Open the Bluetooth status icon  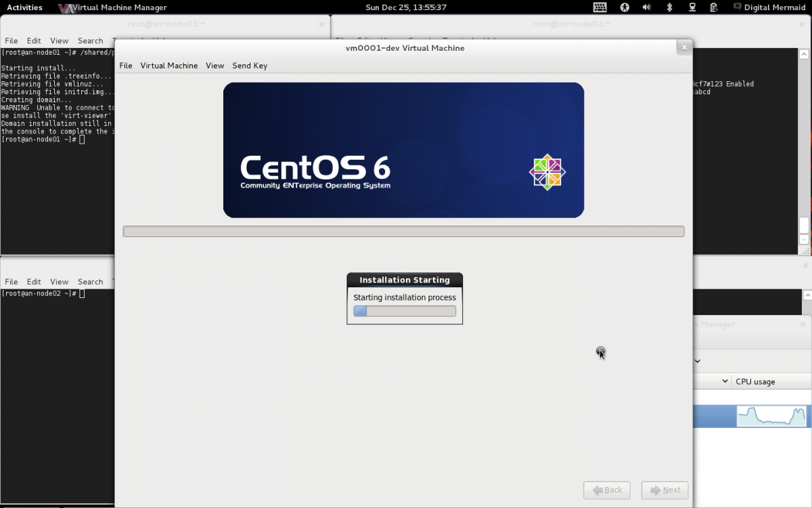pyautogui.click(x=669, y=7)
